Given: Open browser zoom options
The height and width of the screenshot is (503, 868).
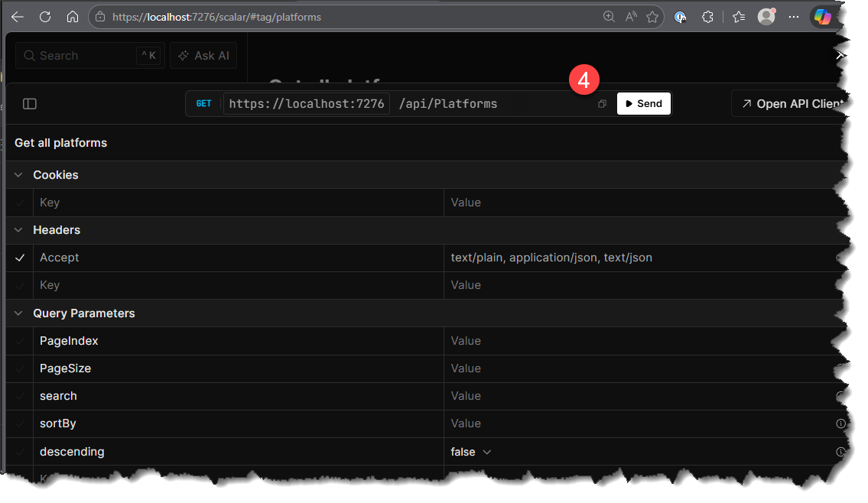Looking at the screenshot, I should 609,17.
